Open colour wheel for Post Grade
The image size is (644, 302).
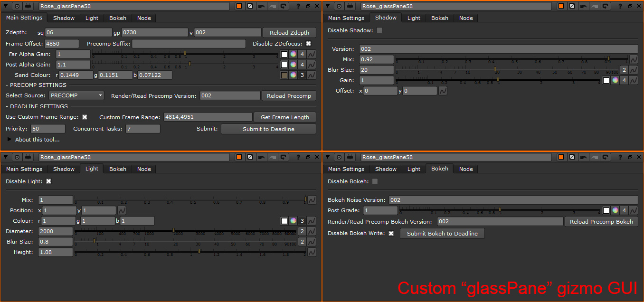point(615,210)
